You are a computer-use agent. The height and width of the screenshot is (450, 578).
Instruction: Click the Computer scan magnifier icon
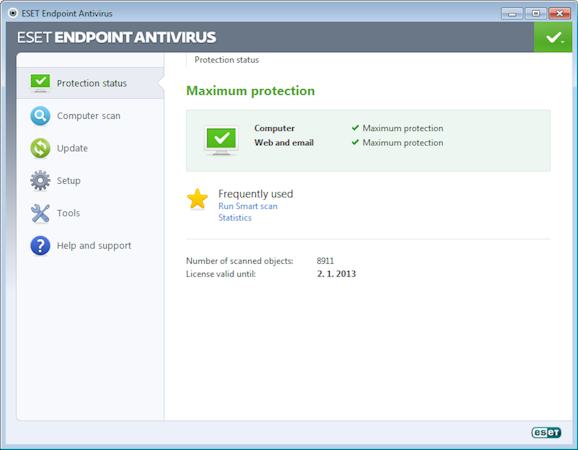click(x=40, y=116)
